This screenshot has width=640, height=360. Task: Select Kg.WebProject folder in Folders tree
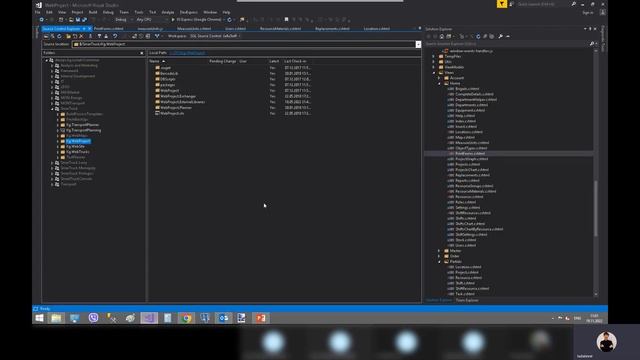click(x=78, y=141)
